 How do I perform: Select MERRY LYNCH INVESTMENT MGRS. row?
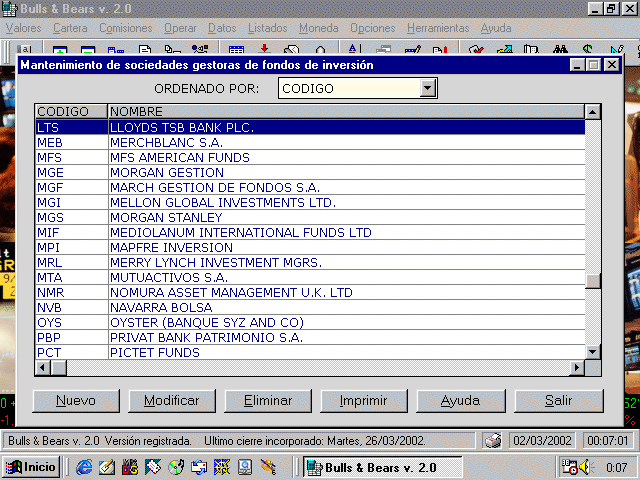310,262
